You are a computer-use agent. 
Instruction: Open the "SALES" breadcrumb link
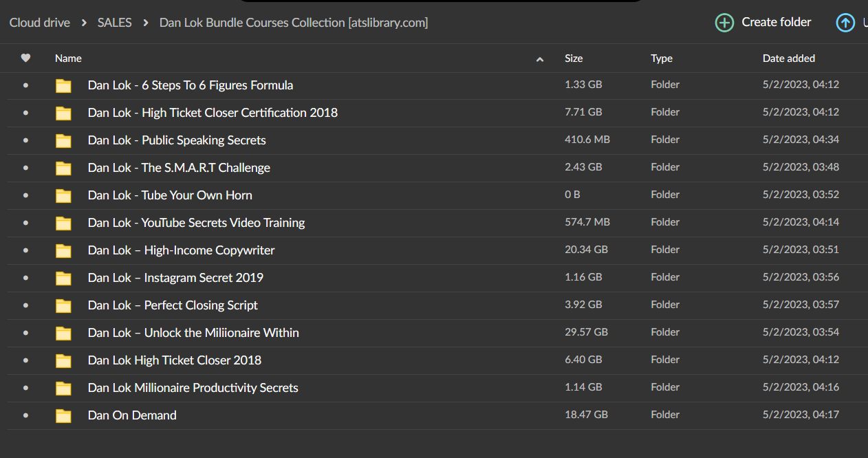pos(114,22)
